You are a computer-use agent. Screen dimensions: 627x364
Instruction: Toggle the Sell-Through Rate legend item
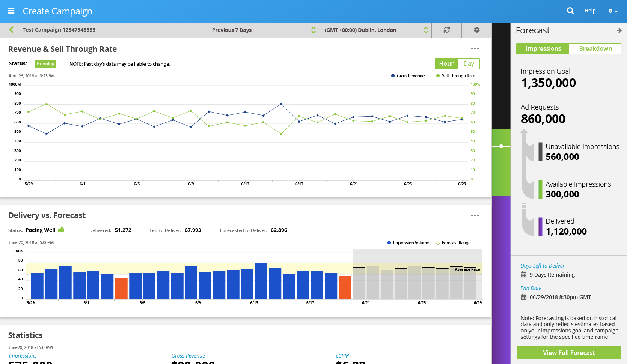(x=455, y=76)
